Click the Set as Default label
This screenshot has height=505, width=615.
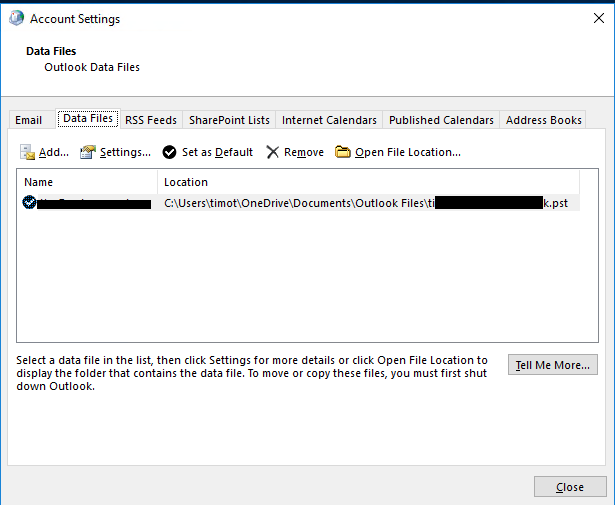coord(217,152)
